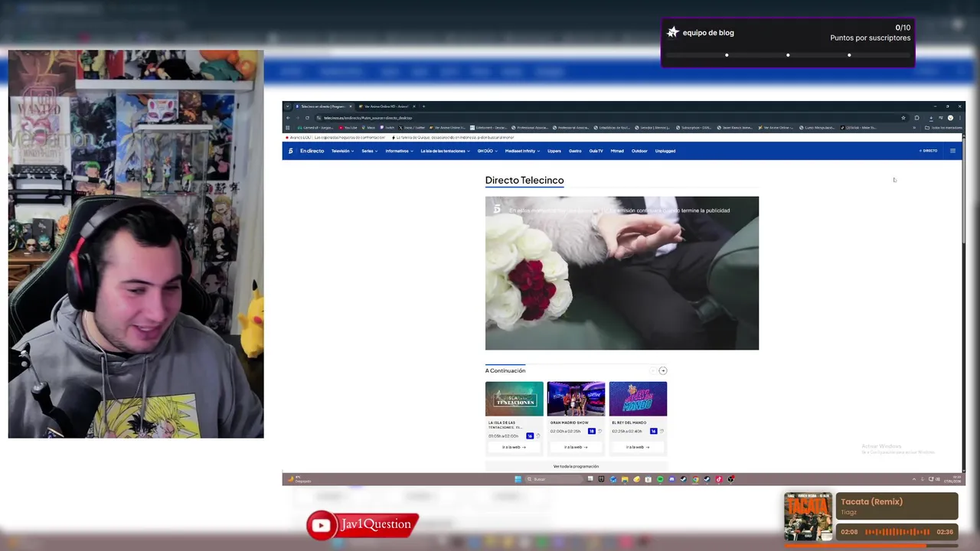Reload the Telecinco page
Image resolution: width=980 pixels, height=551 pixels.
tap(307, 118)
